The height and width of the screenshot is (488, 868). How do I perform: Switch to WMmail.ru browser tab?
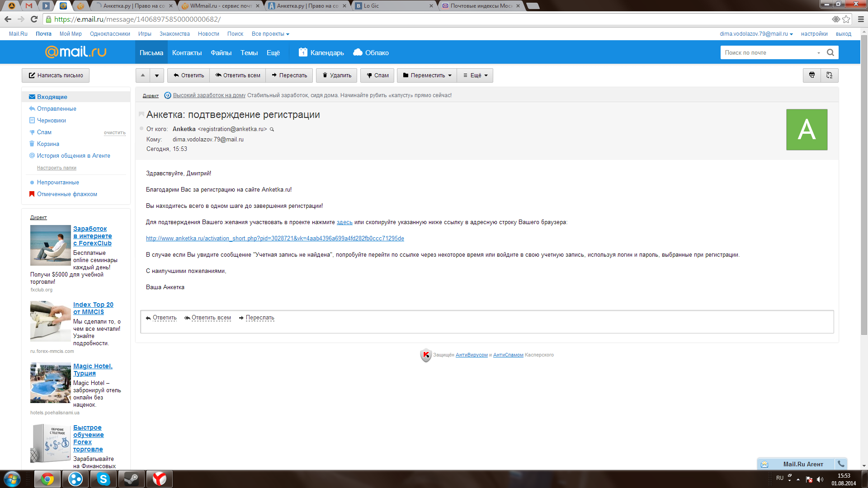pos(220,6)
